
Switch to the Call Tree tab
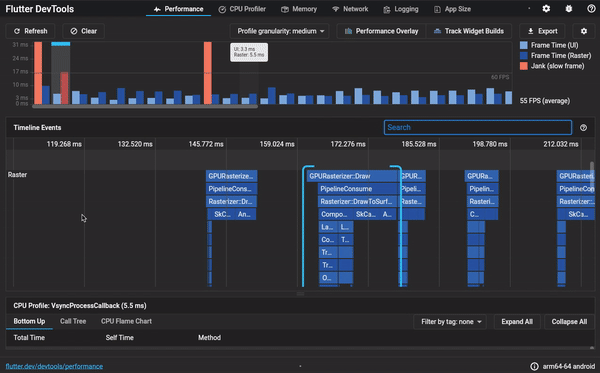[x=73, y=321]
